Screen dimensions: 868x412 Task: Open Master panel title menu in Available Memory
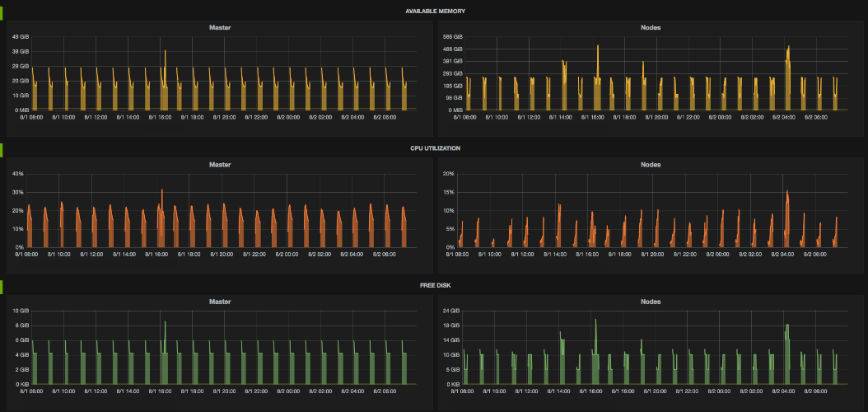(x=220, y=27)
